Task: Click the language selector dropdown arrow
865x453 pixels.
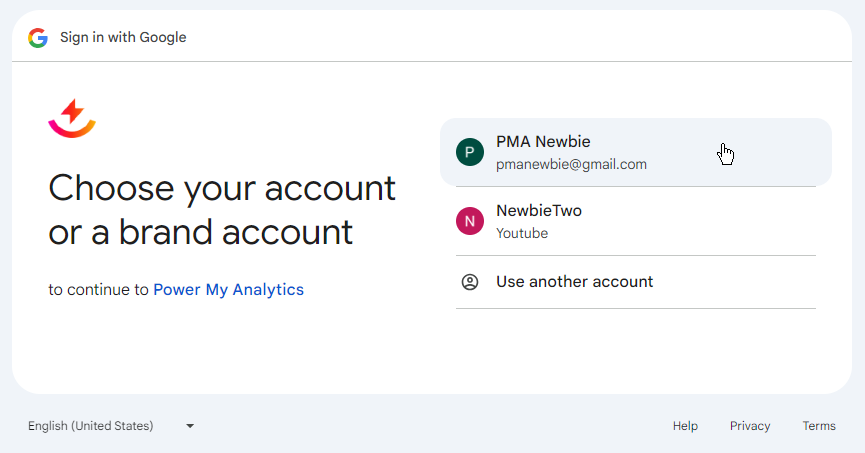Action: tap(190, 426)
